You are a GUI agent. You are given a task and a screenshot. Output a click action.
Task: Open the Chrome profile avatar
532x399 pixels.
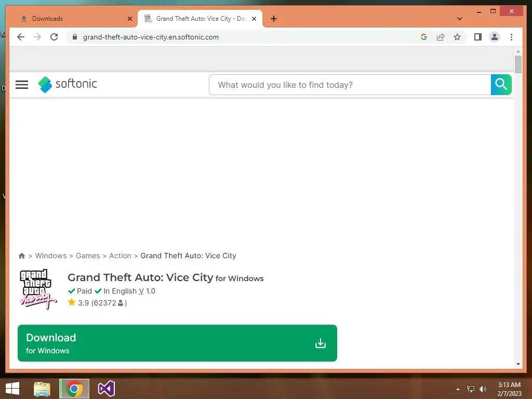(x=495, y=37)
